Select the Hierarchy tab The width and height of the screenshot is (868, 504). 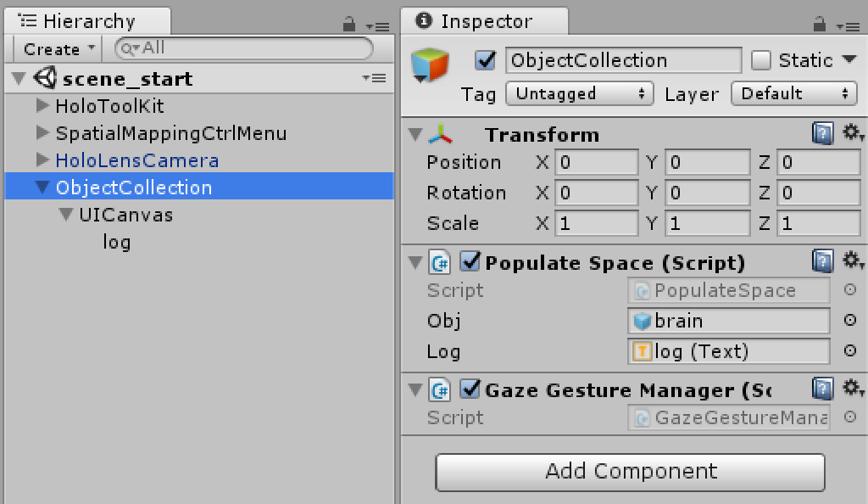click(x=87, y=22)
